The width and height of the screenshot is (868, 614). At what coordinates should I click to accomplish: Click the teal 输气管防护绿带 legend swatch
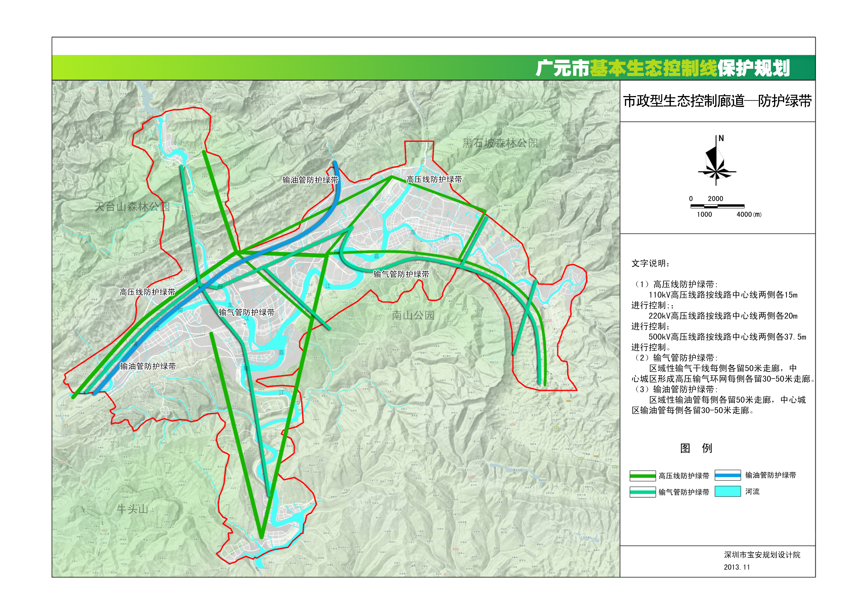tap(642, 492)
